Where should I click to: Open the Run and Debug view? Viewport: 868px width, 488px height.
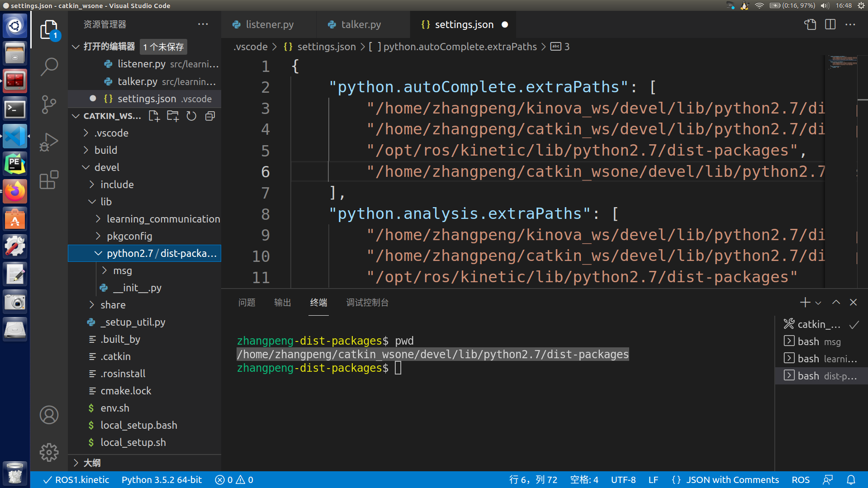(x=49, y=142)
